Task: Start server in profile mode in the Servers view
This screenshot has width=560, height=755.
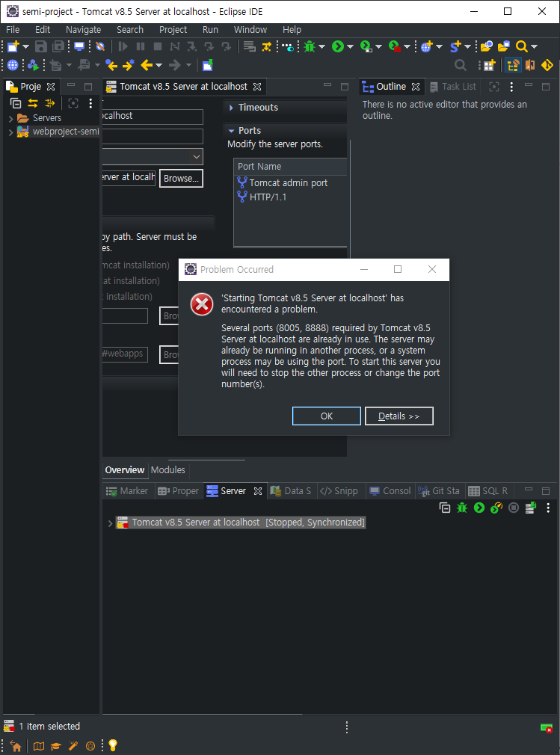Action: [496, 508]
